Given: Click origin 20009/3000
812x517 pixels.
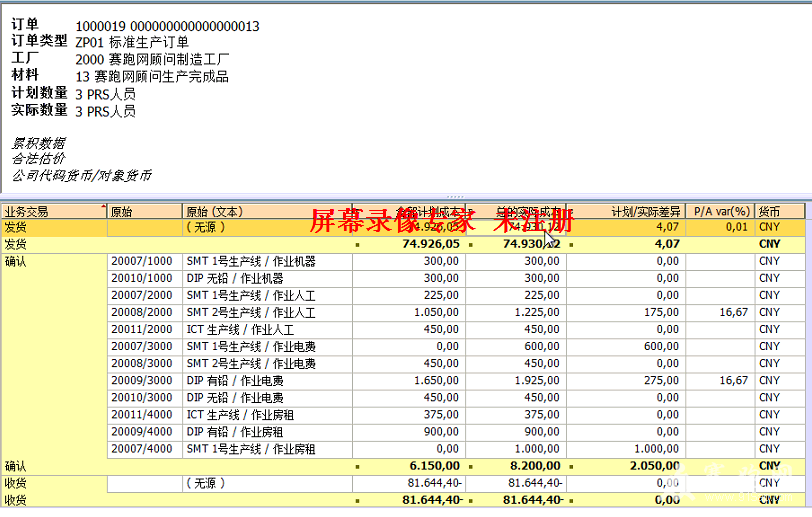Looking at the screenshot, I should coord(141,380).
